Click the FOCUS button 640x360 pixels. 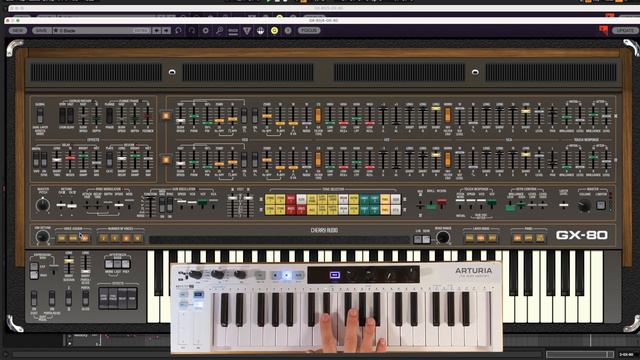(309, 31)
